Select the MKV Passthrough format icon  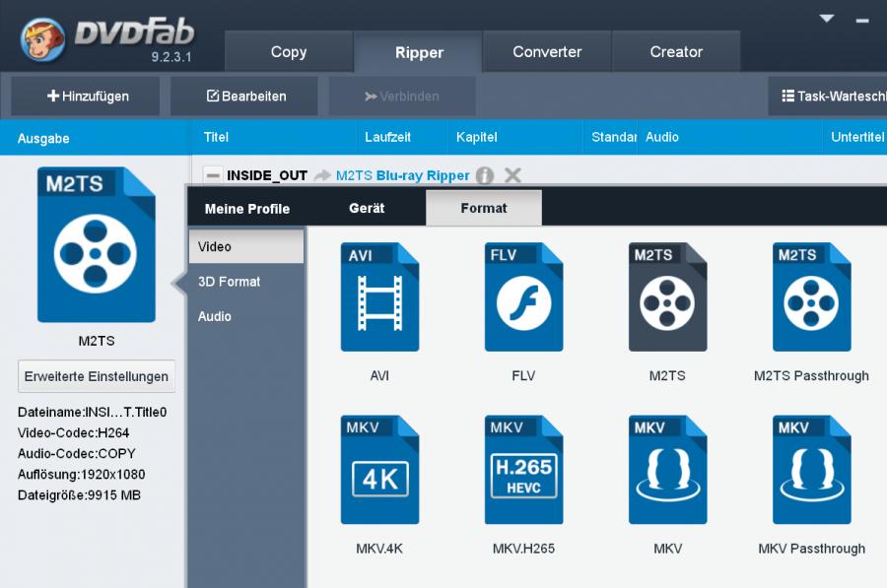pos(812,470)
